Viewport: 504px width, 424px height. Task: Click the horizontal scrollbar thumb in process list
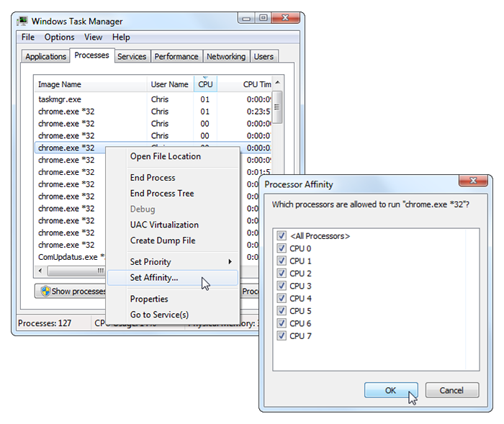tap(76, 271)
